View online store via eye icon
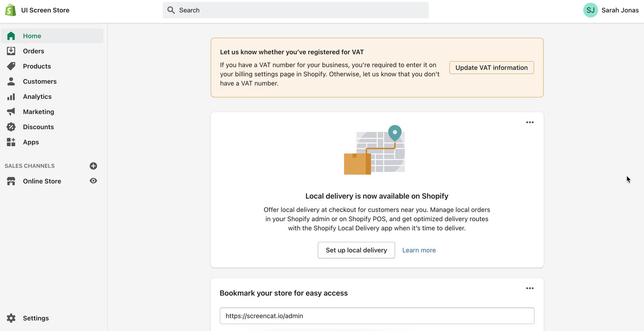644x331 pixels. pos(93,181)
